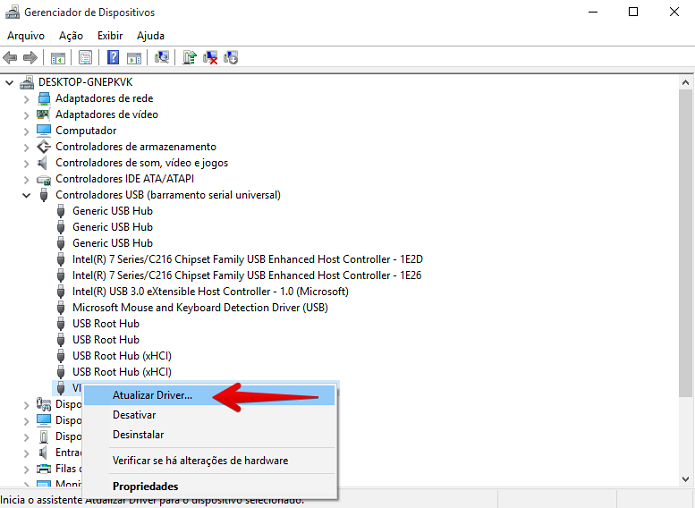The image size is (695, 508).
Task: Open the Exibir menu
Action: tap(110, 35)
